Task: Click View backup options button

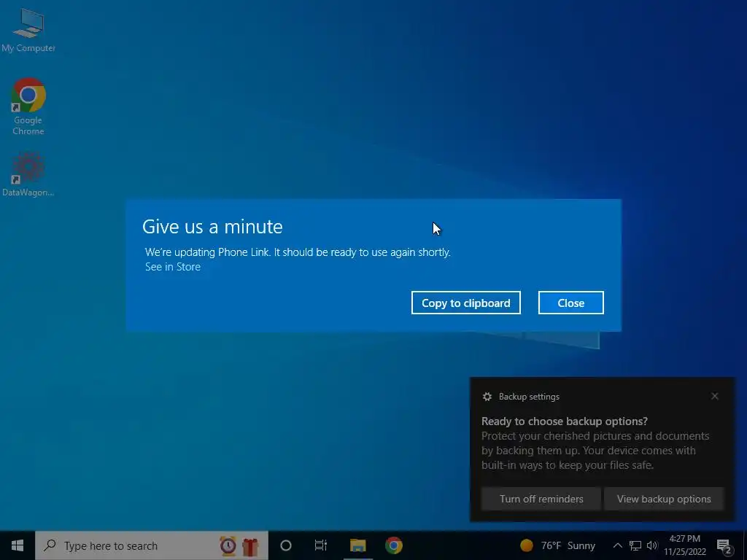Action: pyautogui.click(x=664, y=499)
